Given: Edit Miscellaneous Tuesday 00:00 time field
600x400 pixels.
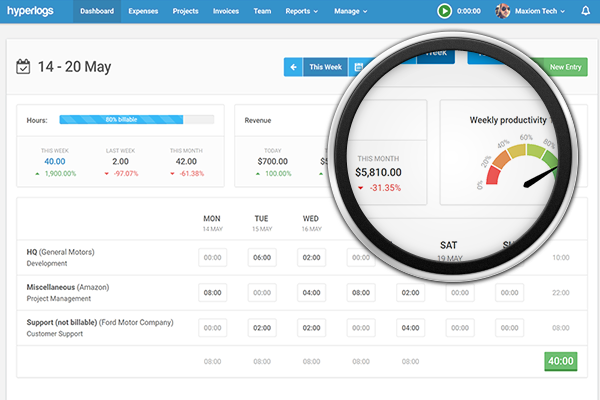Looking at the screenshot, I should click(262, 292).
